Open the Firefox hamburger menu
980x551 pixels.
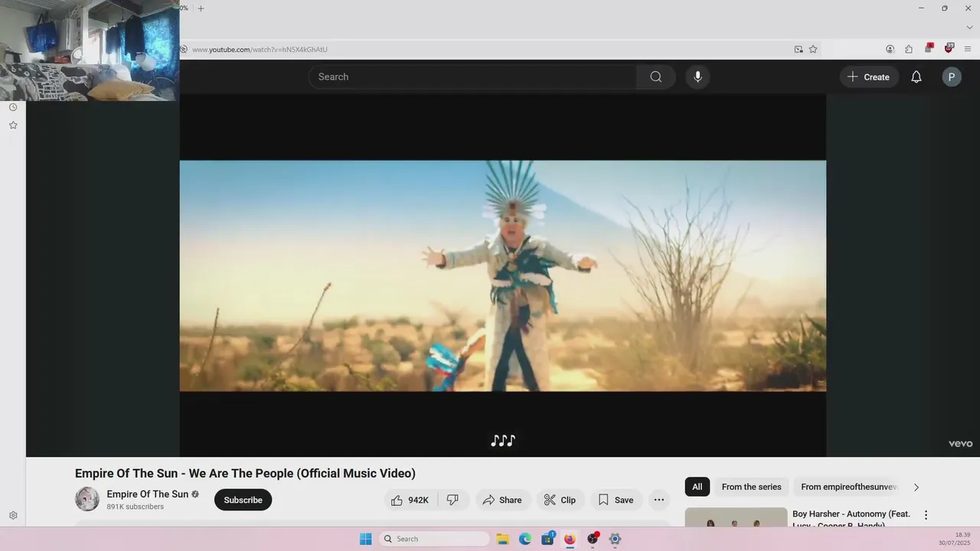coord(968,49)
